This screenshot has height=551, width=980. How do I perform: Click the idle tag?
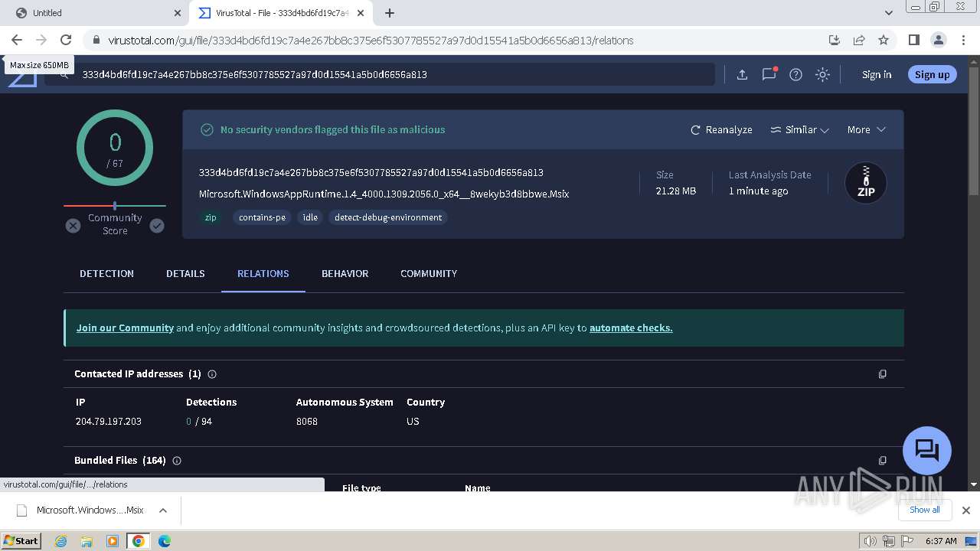[x=310, y=217]
